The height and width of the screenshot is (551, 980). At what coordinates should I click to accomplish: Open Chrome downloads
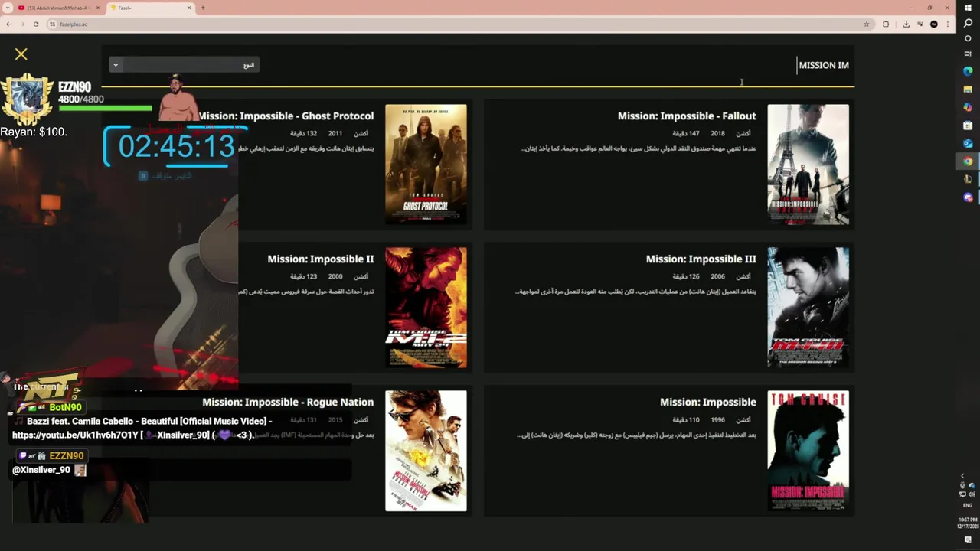tap(906, 24)
